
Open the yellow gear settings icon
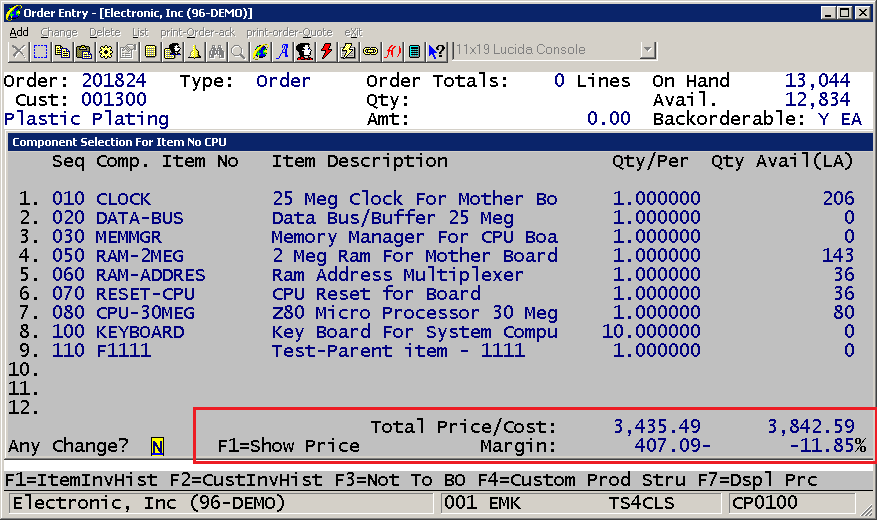point(106,52)
